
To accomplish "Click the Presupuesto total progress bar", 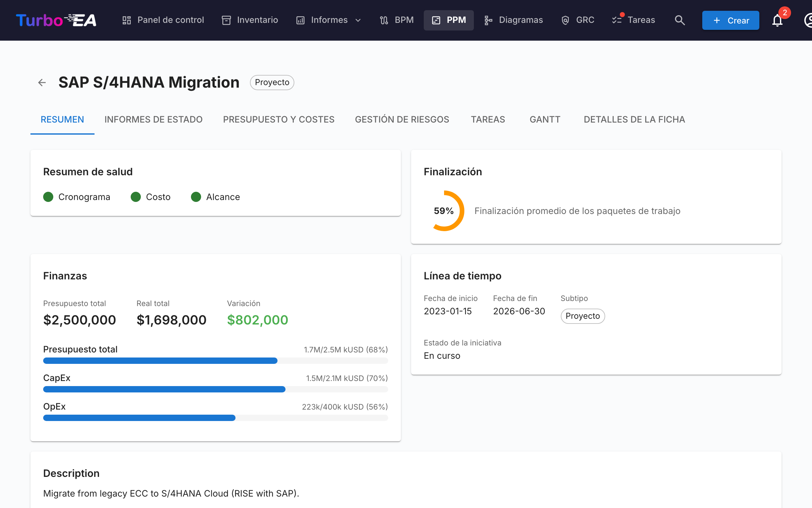I will click(x=215, y=361).
